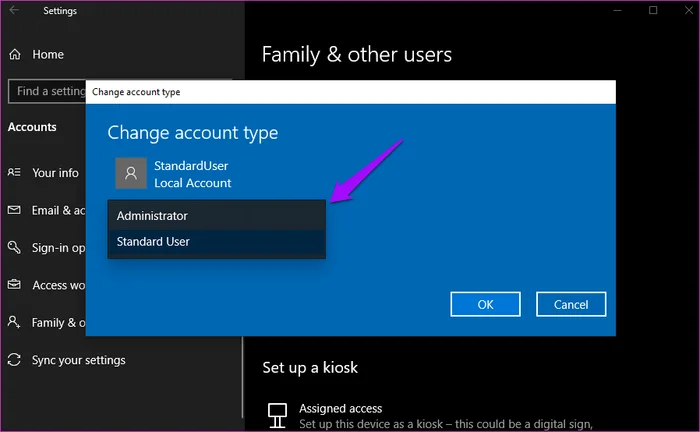This screenshot has width=700, height=432.
Task: Click the Set up a kiosk heading
Action: (x=310, y=368)
